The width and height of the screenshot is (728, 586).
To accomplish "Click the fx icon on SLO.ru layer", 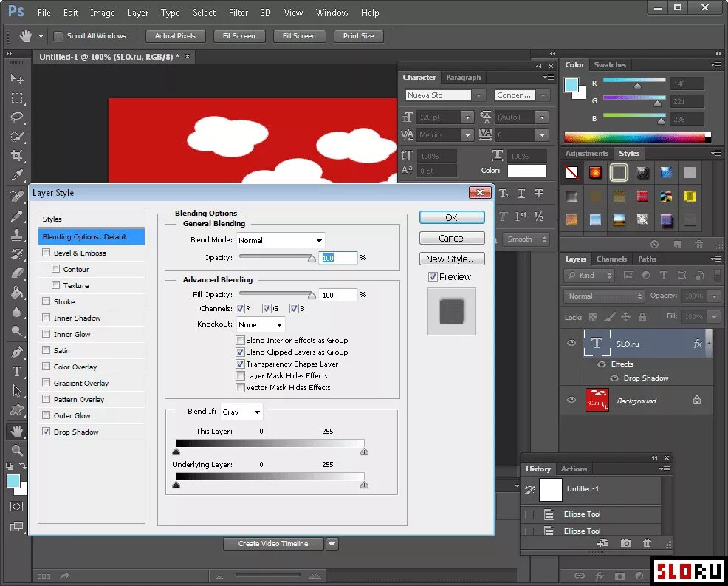I will [697, 344].
